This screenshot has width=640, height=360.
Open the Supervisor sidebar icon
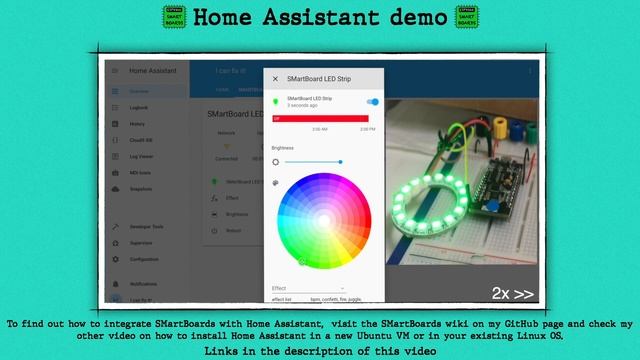pos(116,243)
